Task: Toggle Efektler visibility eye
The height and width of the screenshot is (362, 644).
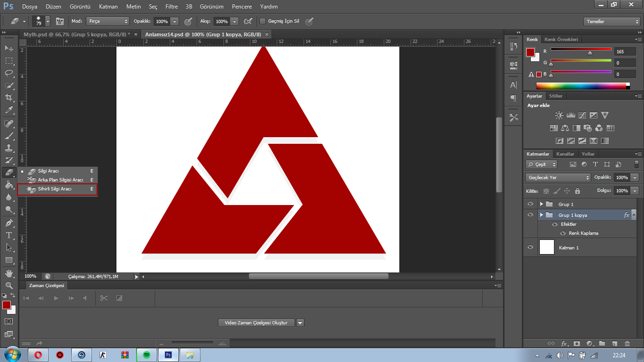Action: [555, 224]
